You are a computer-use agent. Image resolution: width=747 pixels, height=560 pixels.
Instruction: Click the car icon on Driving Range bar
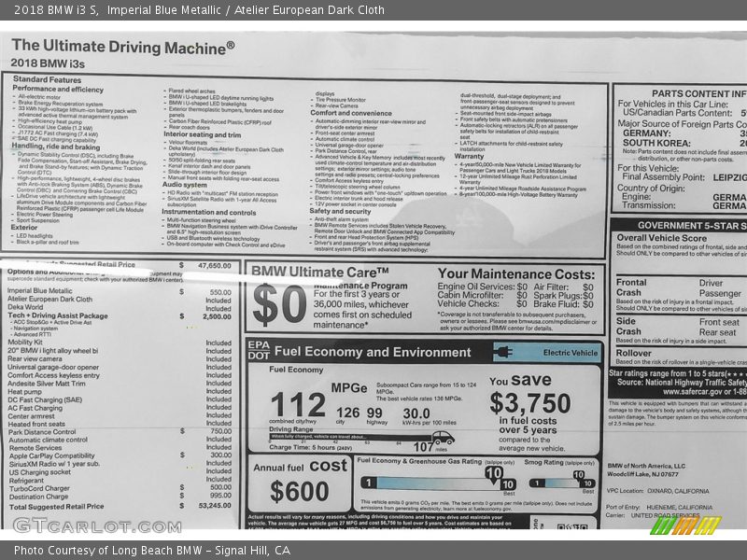click(x=443, y=437)
